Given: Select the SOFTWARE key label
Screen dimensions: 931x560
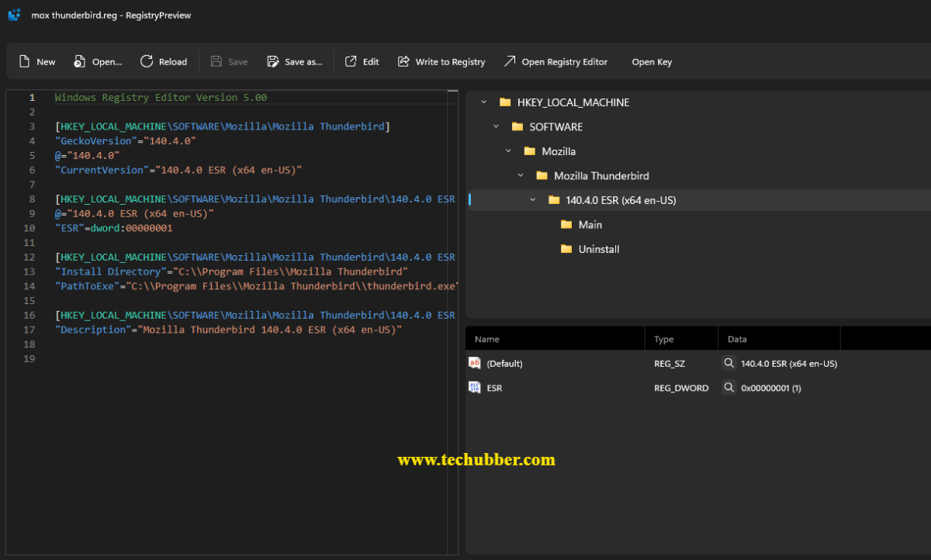Looking at the screenshot, I should [x=556, y=126].
